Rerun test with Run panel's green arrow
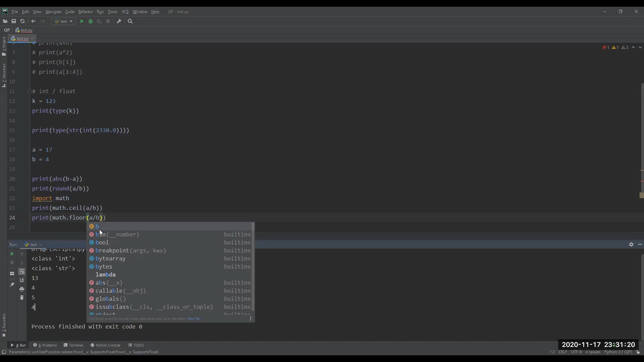This screenshot has height=362, width=644. tap(12, 254)
